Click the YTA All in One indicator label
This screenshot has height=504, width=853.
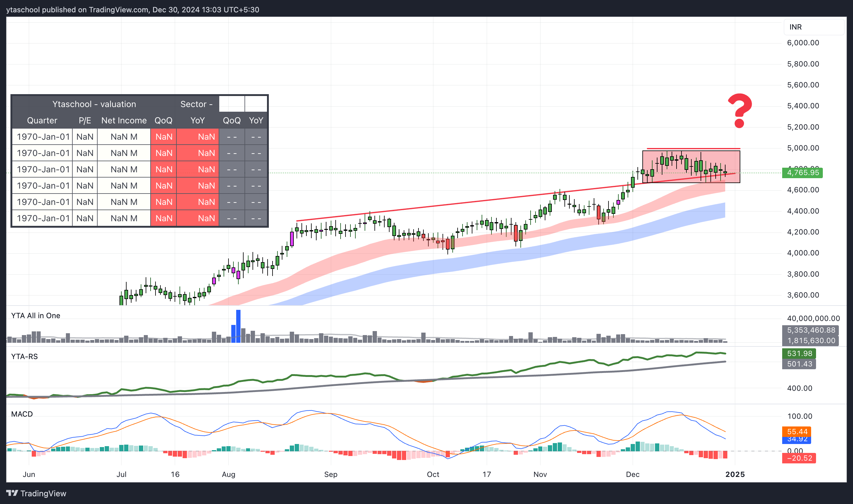(36, 315)
